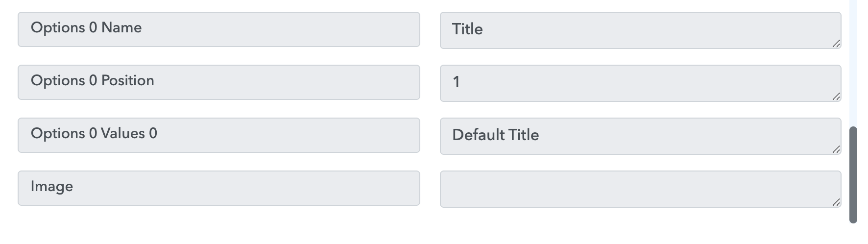Click resize grip of empty Image textarea

[836, 203]
